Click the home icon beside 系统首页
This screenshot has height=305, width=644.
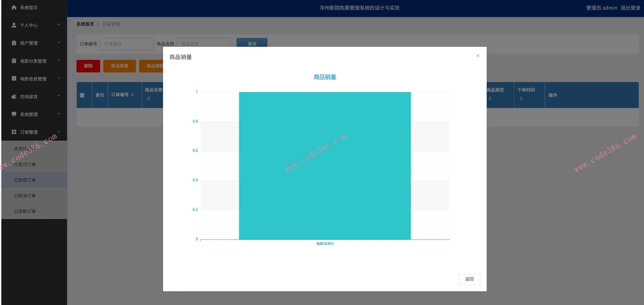[x=14, y=7]
